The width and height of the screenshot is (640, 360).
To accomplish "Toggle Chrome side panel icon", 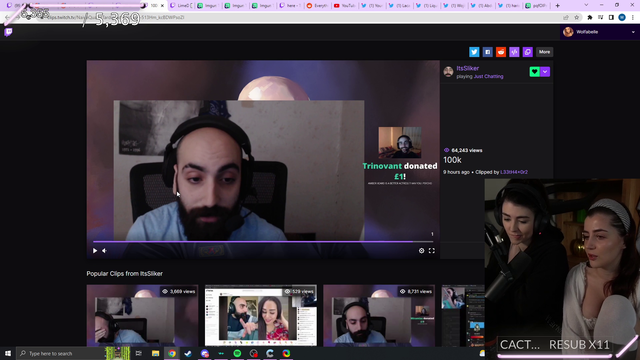I will [611, 18].
